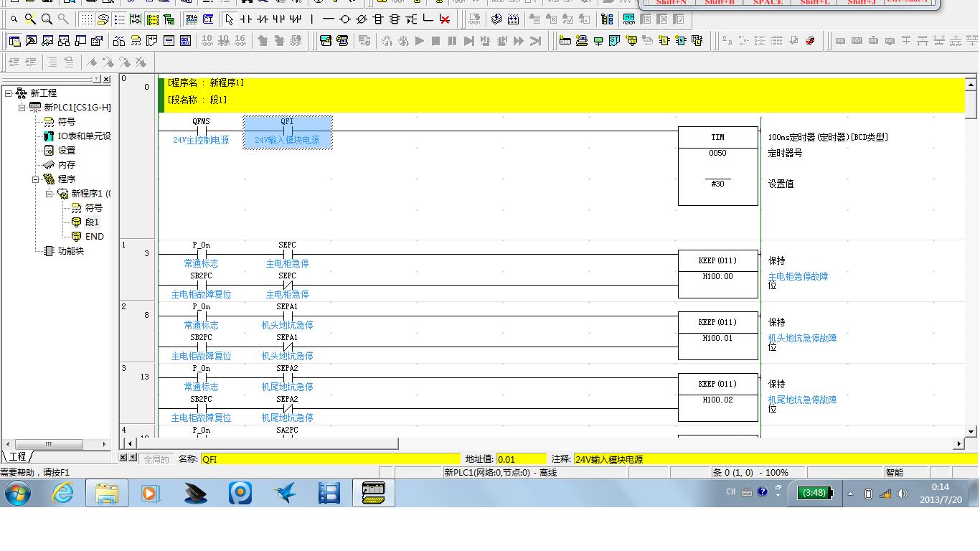This screenshot has height=551, width=980.
Task: Toggle the grid display button
Action: tap(85, 19)
